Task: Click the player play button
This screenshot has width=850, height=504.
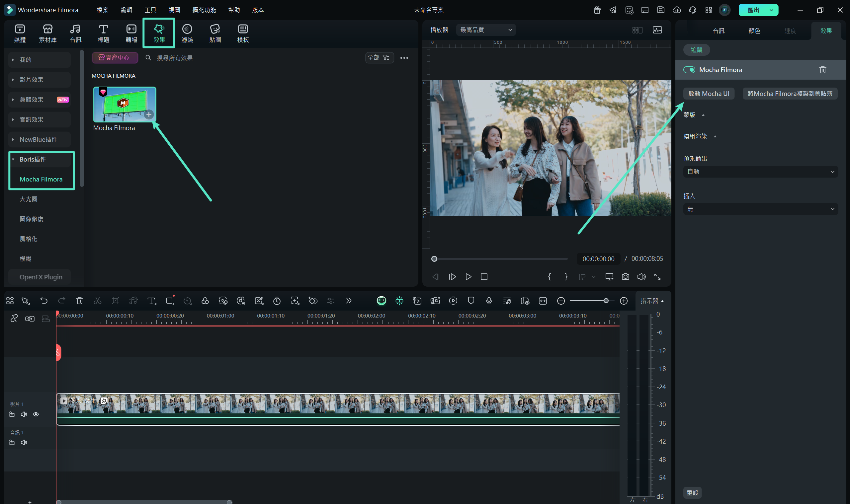Action: point(468,277)
